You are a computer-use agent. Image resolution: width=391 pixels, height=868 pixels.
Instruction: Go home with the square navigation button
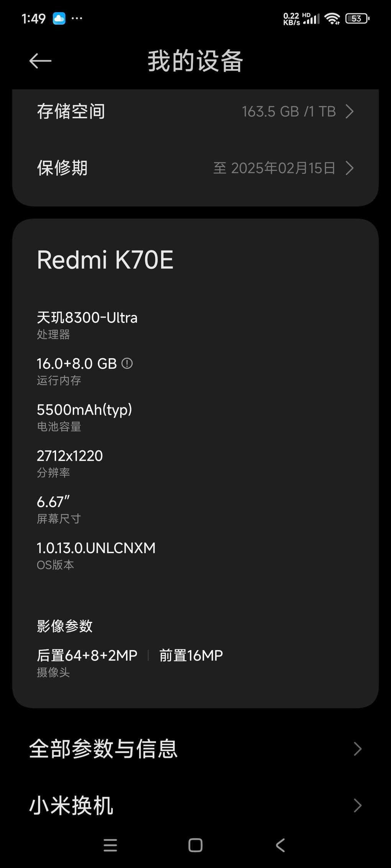pyautogui.click(x=195, y=845)
